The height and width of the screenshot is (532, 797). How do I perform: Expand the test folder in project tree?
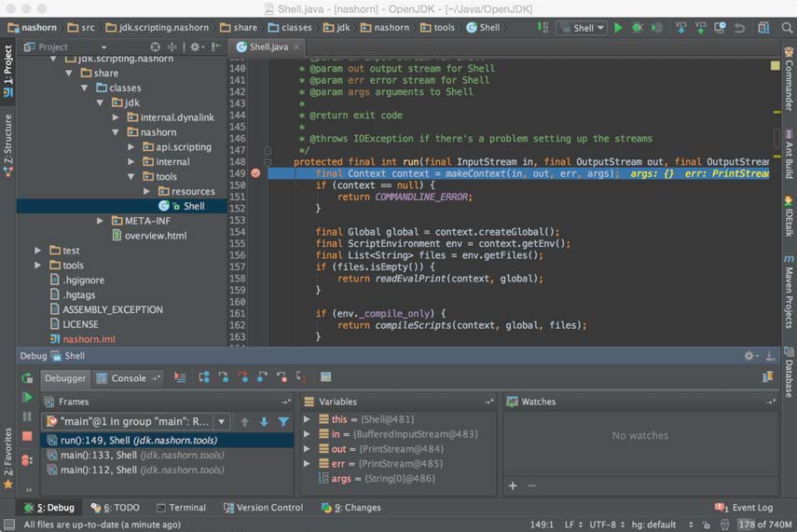pos(37,251)
